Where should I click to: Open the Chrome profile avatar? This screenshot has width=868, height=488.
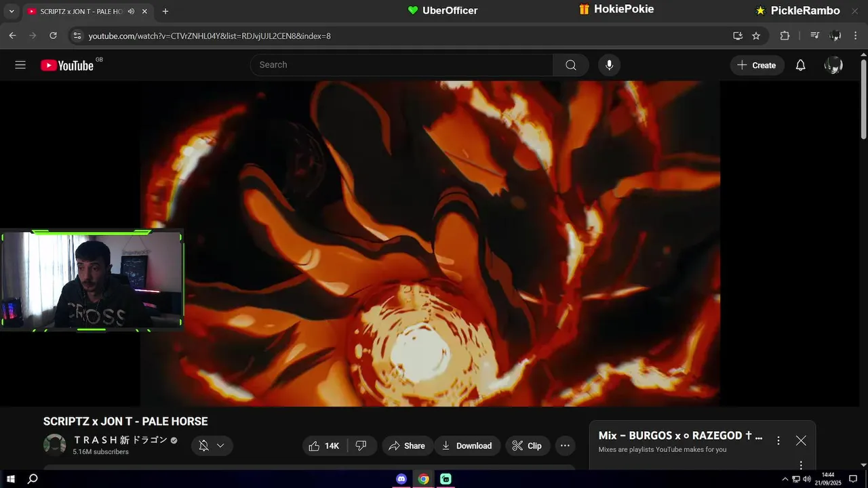[x=835, y=36]
